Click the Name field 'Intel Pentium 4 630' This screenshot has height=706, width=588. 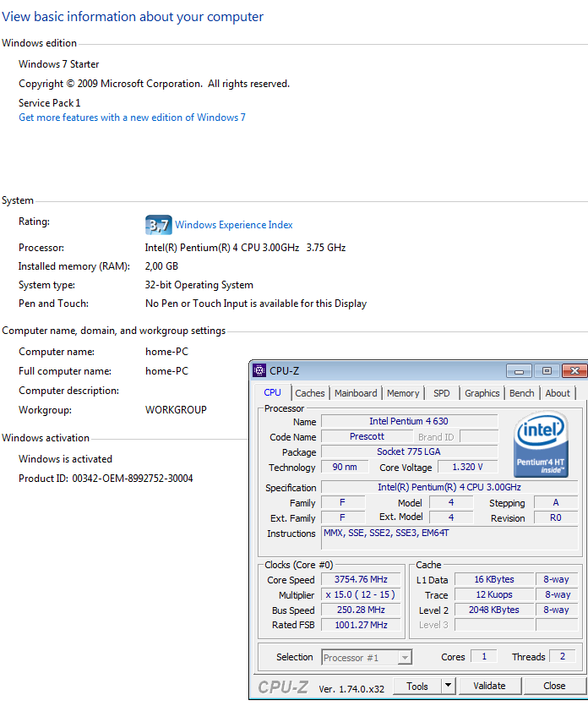coord(409,421)
